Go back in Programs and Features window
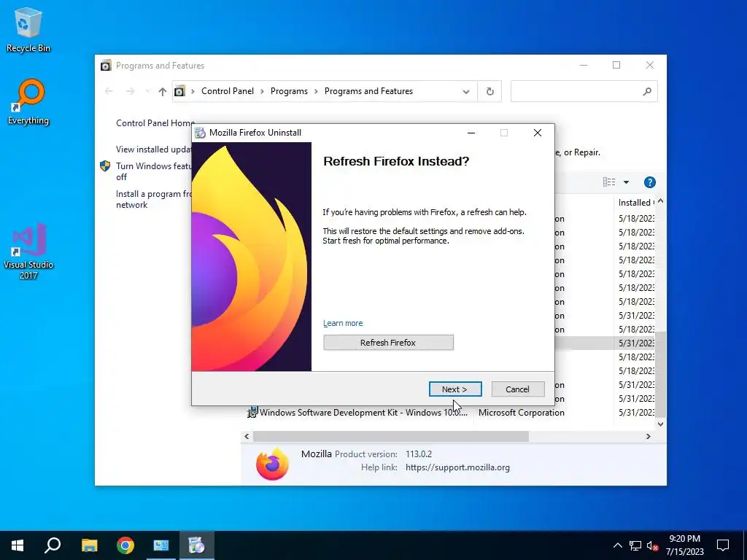The width and height of the screenshot is (747, 560). tap(109, 91)
